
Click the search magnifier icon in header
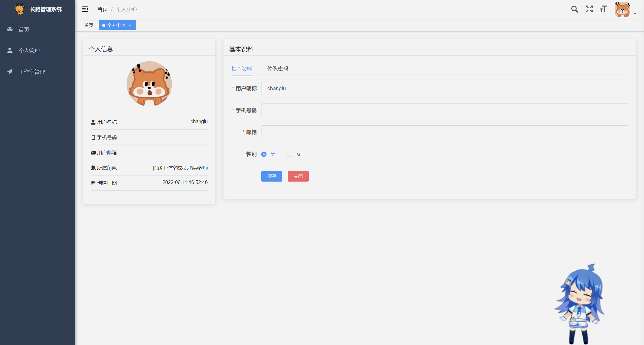[x=574, y=9]
